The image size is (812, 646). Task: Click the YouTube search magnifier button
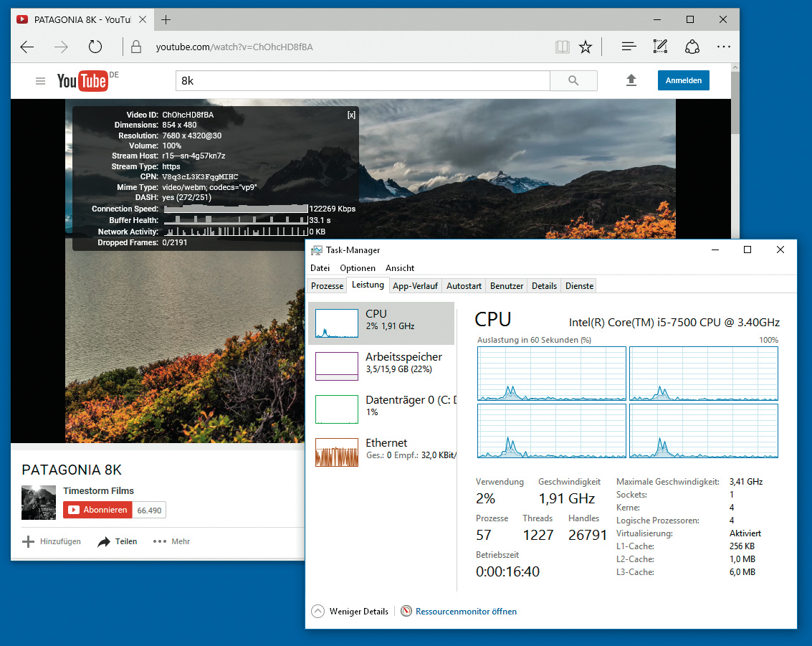tap(573, 81)
